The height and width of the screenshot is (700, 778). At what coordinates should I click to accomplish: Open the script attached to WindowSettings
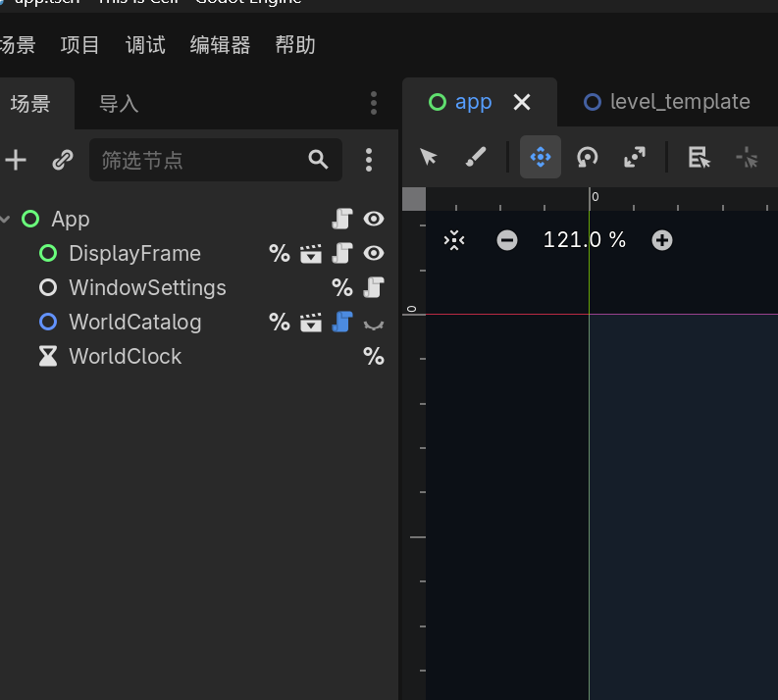[374, 287]
